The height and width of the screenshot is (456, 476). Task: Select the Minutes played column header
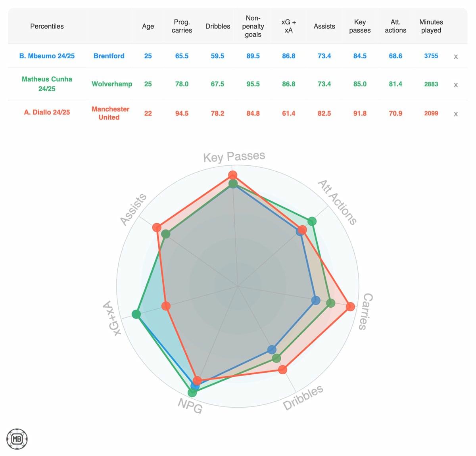(x=431, y=26)
